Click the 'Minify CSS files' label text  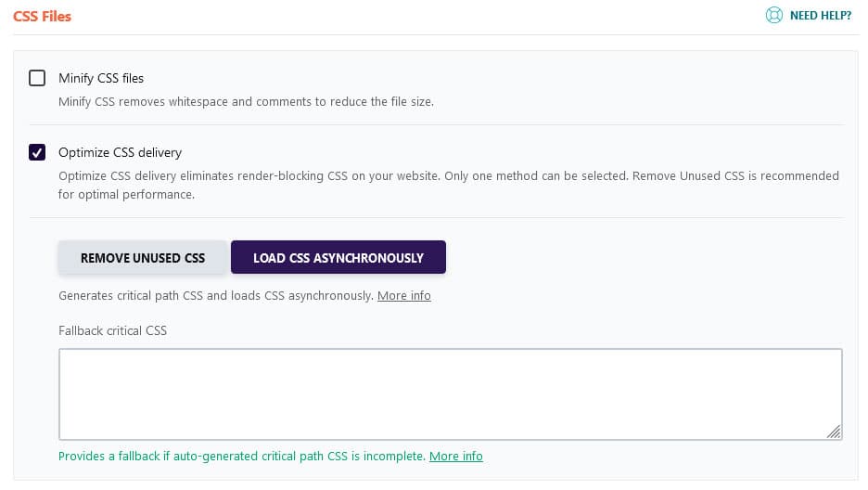pos(101,78)
